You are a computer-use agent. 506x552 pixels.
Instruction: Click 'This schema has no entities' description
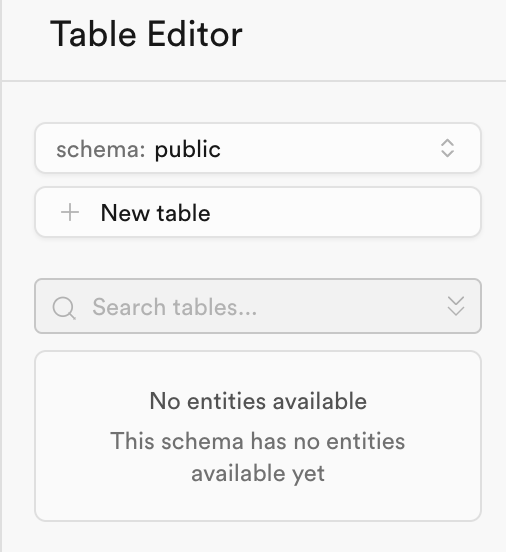[258, 441]
